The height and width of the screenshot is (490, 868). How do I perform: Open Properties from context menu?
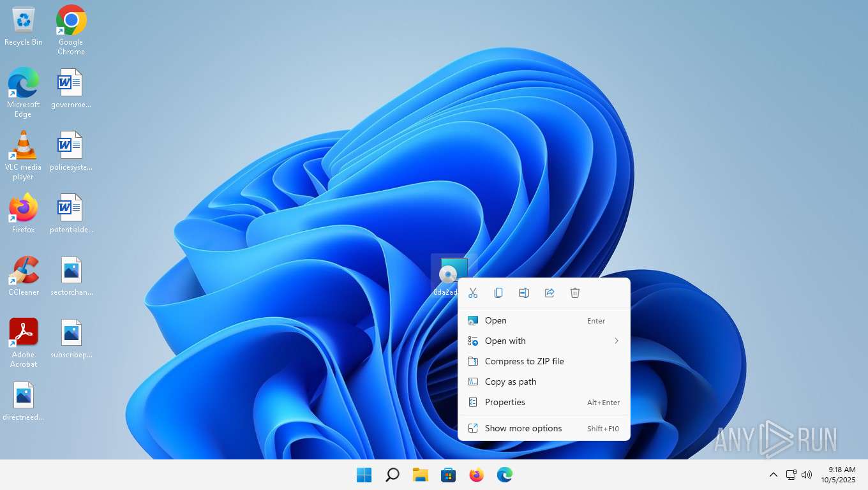pos(544,403)
